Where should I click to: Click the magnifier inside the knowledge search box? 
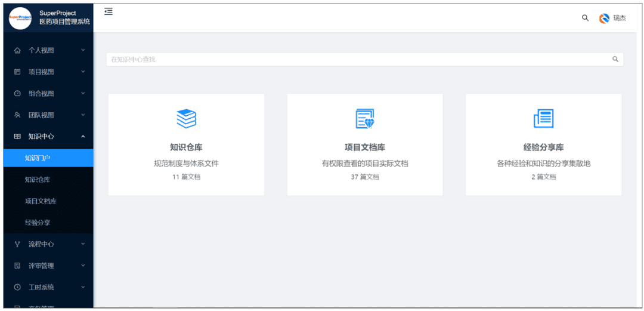click(x=615, y=59)
